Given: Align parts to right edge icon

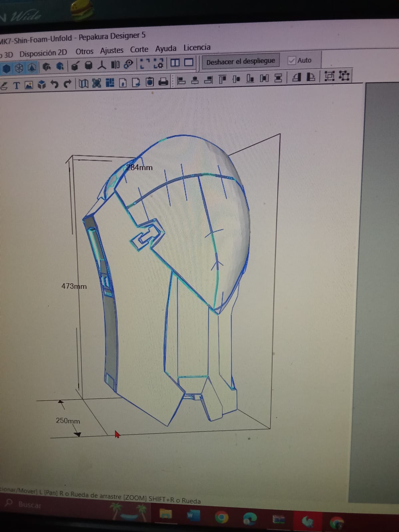Looking at the screenshot, I should coord(208,80).
